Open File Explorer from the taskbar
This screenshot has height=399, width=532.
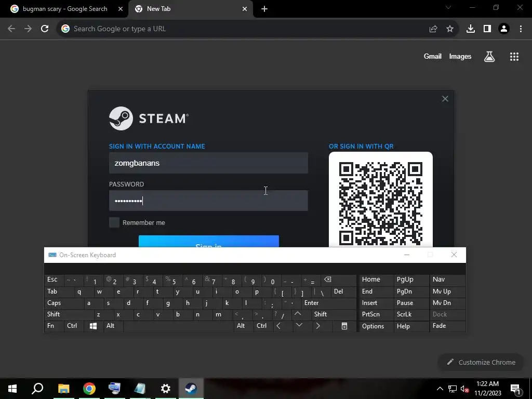pos(63,389)
